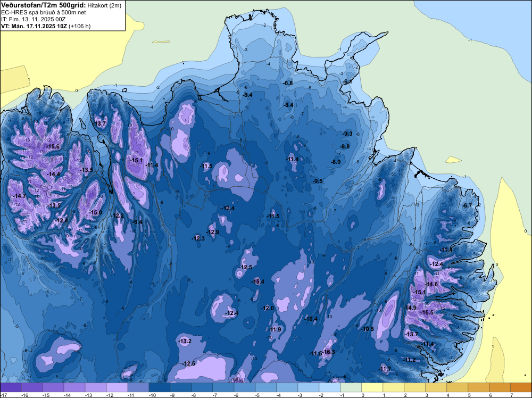Select the -6.1 temperature value
Screen dimensions: 532x398
click(347, 81)
